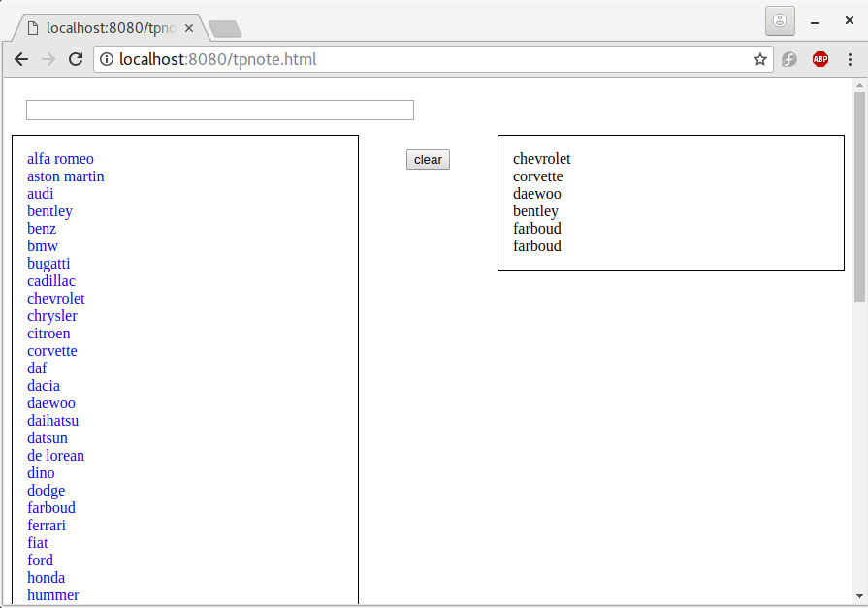Select the hummer link

53,594
